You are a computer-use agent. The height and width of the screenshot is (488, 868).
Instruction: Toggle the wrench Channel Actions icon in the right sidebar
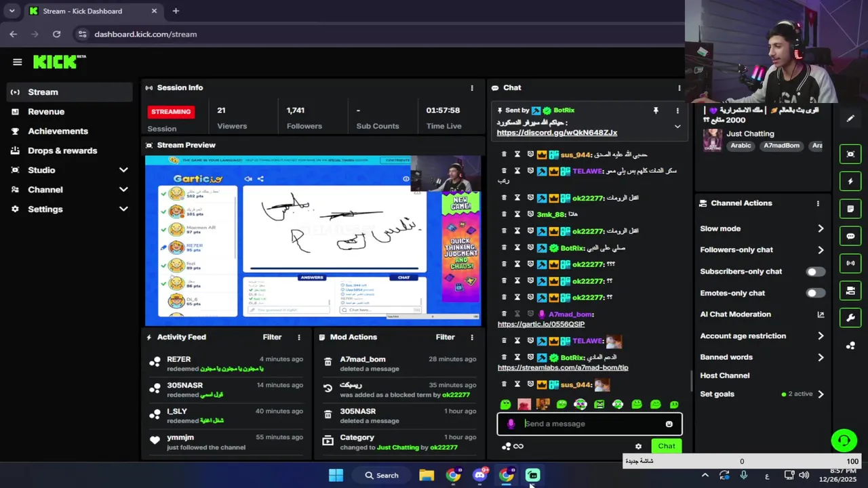[850, 318]
